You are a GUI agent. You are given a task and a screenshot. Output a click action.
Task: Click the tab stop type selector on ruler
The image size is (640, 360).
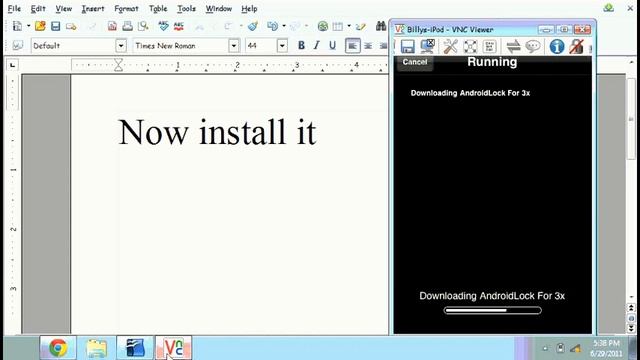(13, 65)
